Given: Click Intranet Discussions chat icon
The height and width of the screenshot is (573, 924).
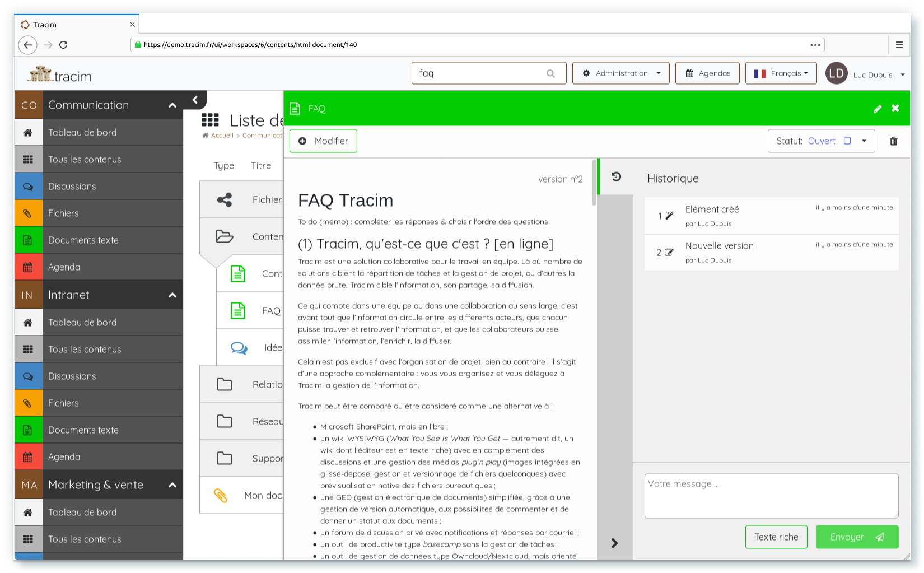Looking at the screenshot, I should click(28, 376).
